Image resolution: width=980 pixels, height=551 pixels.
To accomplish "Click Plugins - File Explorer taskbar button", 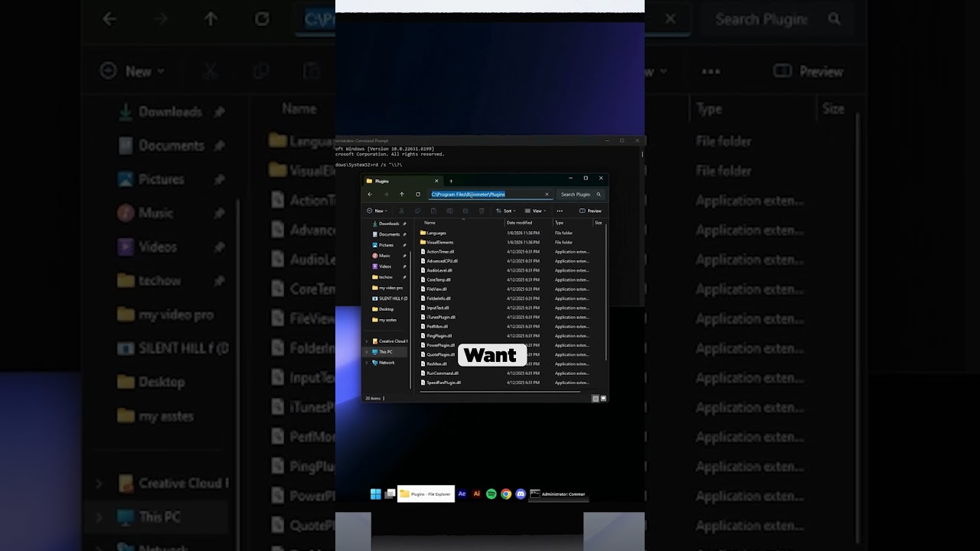I will [426, 494].
